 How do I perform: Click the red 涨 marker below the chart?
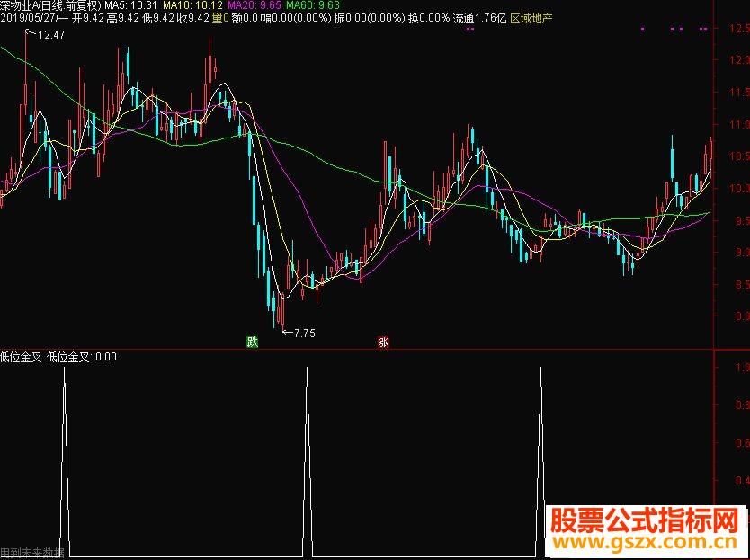(x=383, y=342)
